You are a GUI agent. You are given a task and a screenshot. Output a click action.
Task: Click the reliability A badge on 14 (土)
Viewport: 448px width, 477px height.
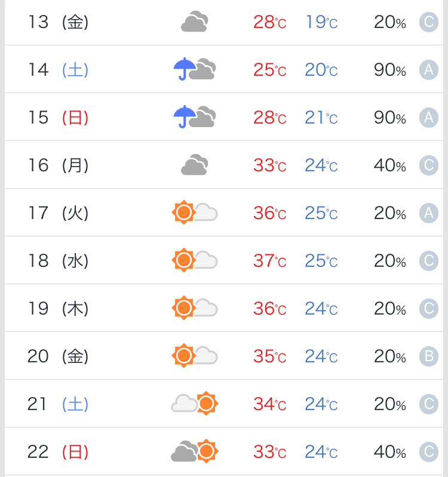[428, 70]
